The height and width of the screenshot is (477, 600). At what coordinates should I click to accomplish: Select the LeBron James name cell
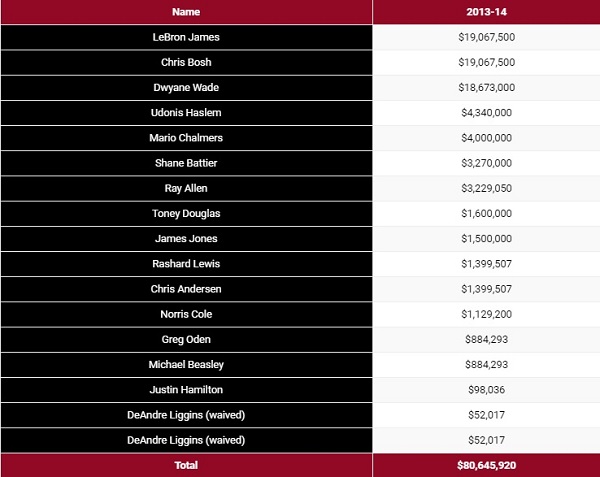[x=186, y=37]
